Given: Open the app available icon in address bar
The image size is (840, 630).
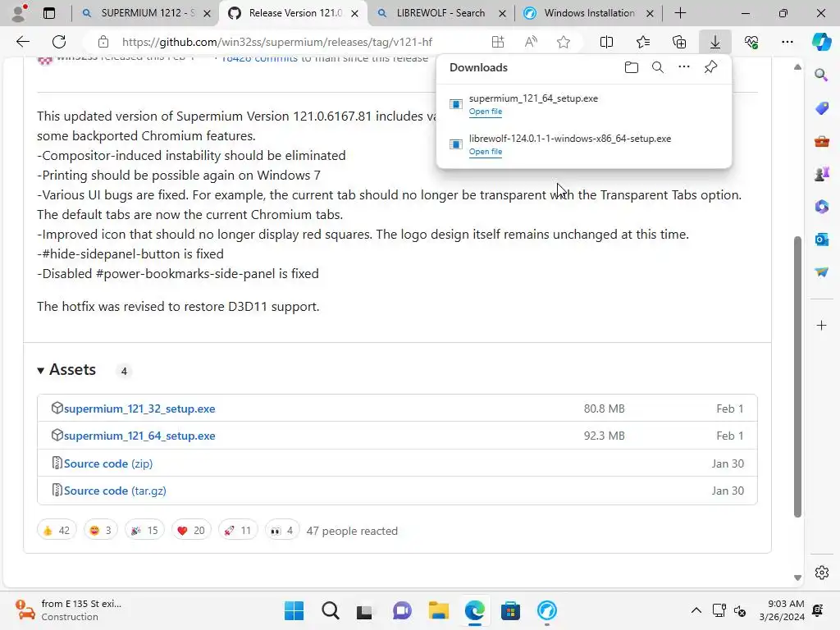Looking at the screenshot, I should point(498,42).
